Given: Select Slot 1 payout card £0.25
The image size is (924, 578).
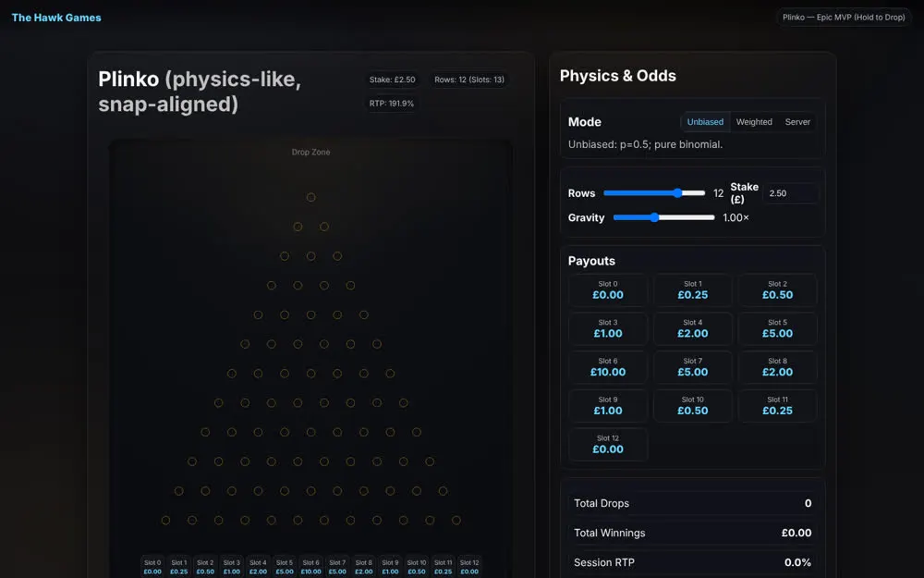Looking at the screenshot, I should point(692,290).
